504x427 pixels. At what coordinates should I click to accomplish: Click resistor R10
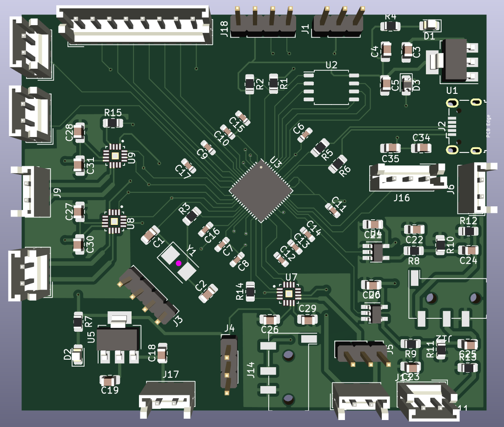pos(440,245)
